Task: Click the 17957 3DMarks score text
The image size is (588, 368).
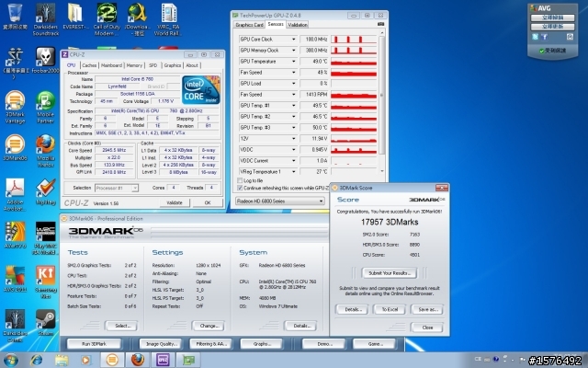Action: pyautogui.click(x=390, y=222)
